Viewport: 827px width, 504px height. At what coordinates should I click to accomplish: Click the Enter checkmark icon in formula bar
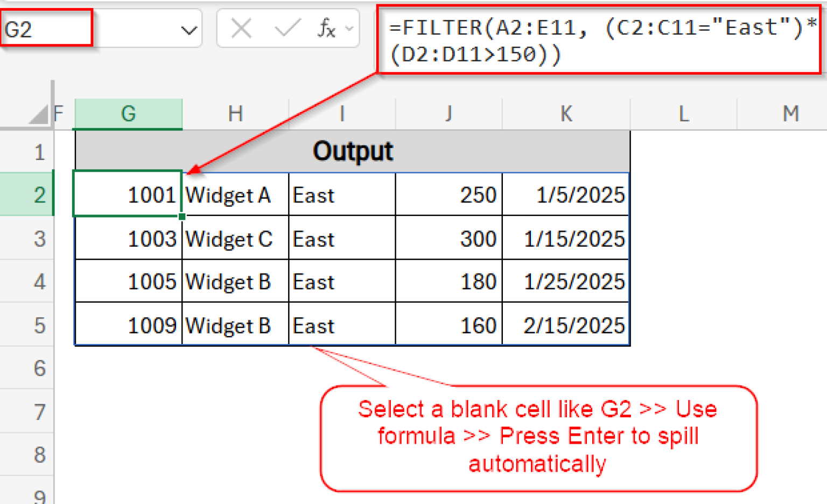288,28
